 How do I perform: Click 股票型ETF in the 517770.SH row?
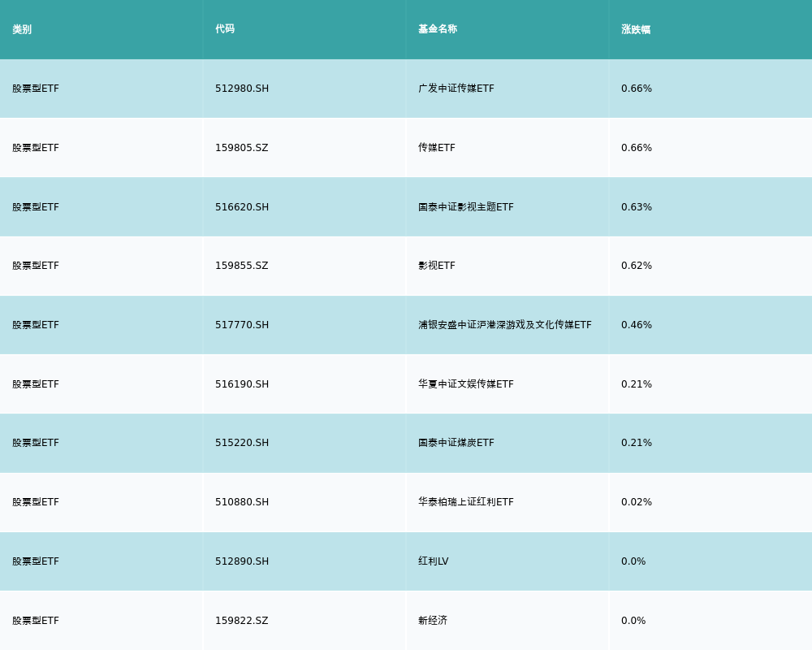pos(36,325)
